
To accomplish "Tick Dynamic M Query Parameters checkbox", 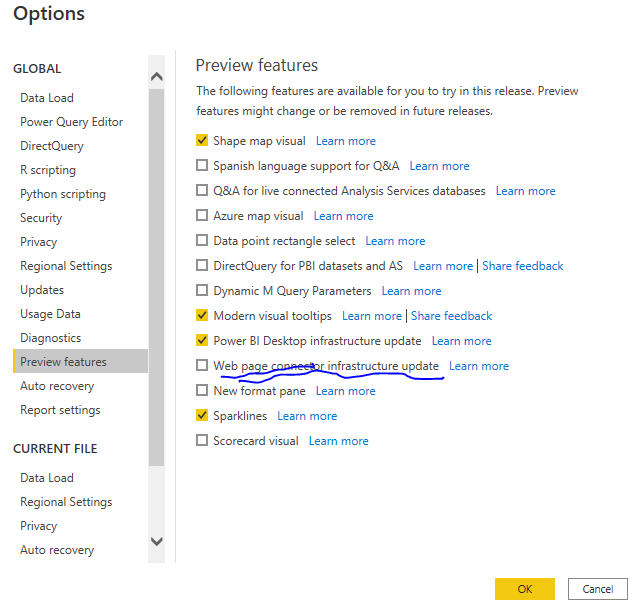I will coord(202,291).
